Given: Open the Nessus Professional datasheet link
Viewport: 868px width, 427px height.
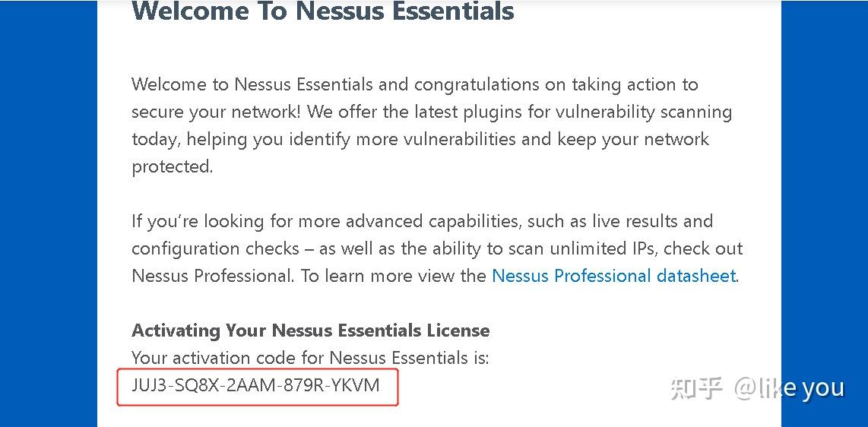Looking at the screenshot, I should [x=613, y=276].
